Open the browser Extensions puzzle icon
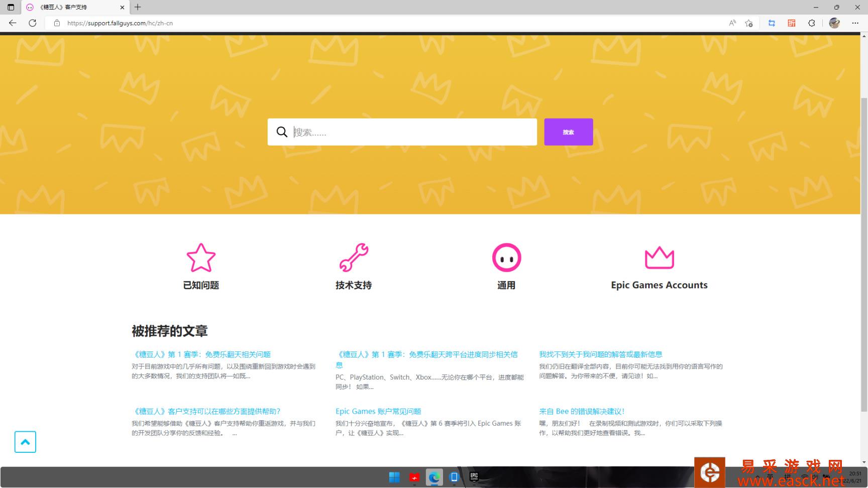The image size is (868, 488). 811,23
